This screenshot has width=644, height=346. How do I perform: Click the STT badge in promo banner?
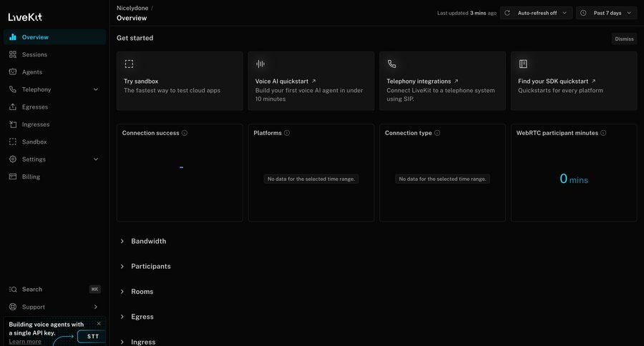(92, 336)
